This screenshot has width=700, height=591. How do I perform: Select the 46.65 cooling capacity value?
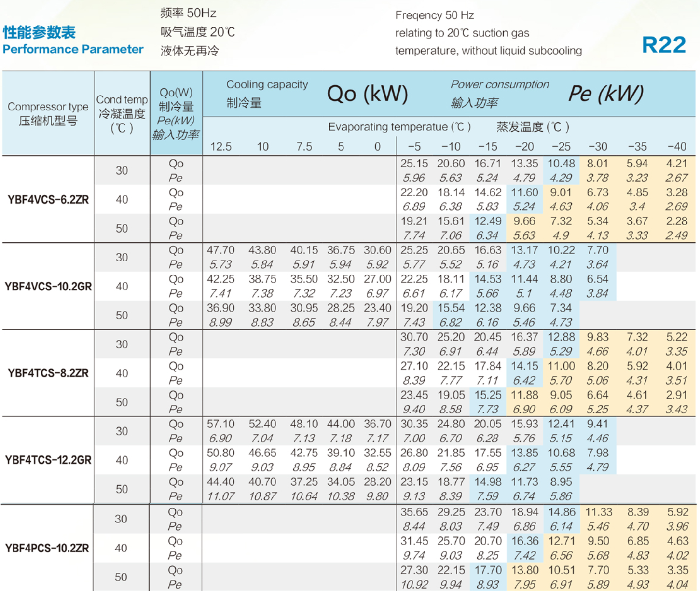pos(262,453)
